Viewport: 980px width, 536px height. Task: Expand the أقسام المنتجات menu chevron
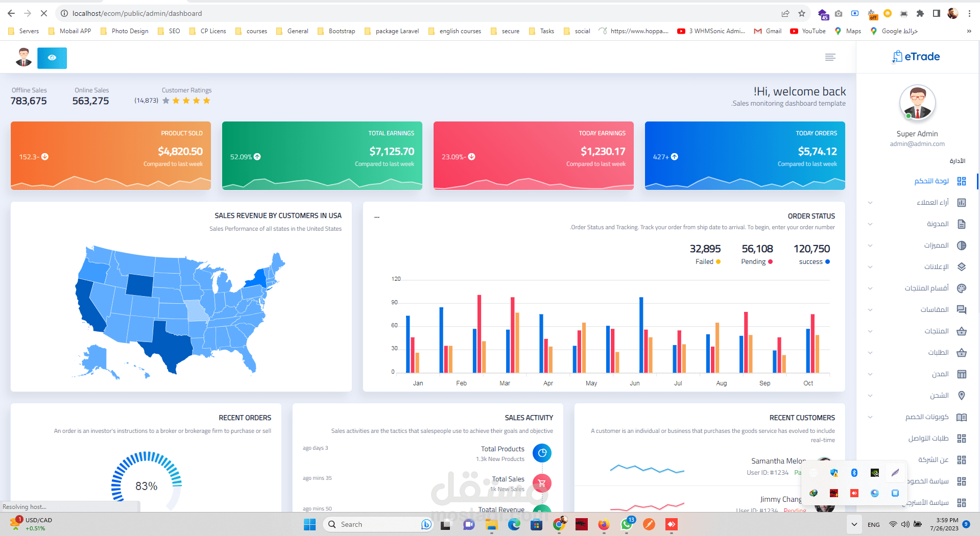(x=870, y=288)
